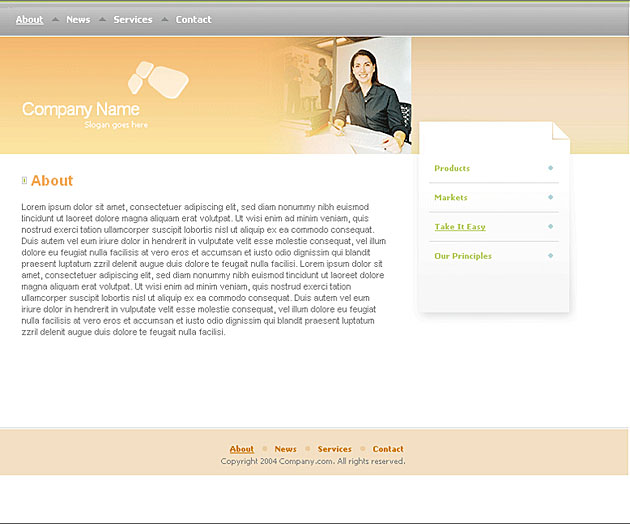Open the Services link in the footer

(335, 449)
